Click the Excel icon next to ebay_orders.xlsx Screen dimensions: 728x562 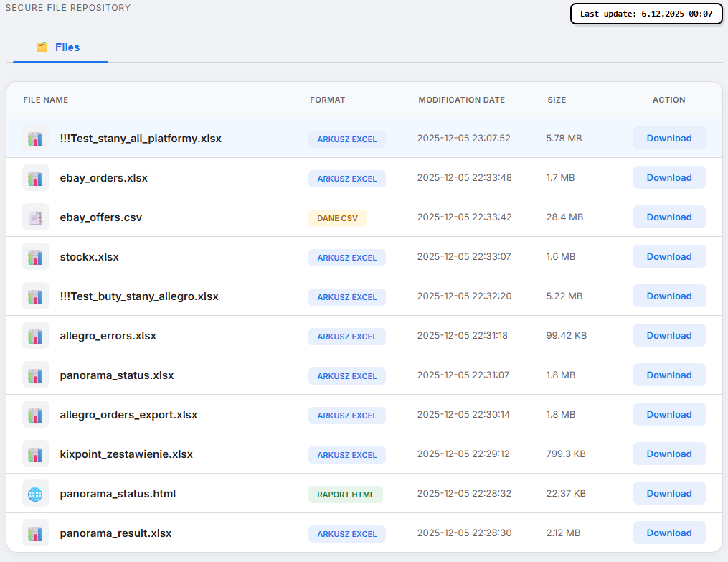[x=35, y=177]
